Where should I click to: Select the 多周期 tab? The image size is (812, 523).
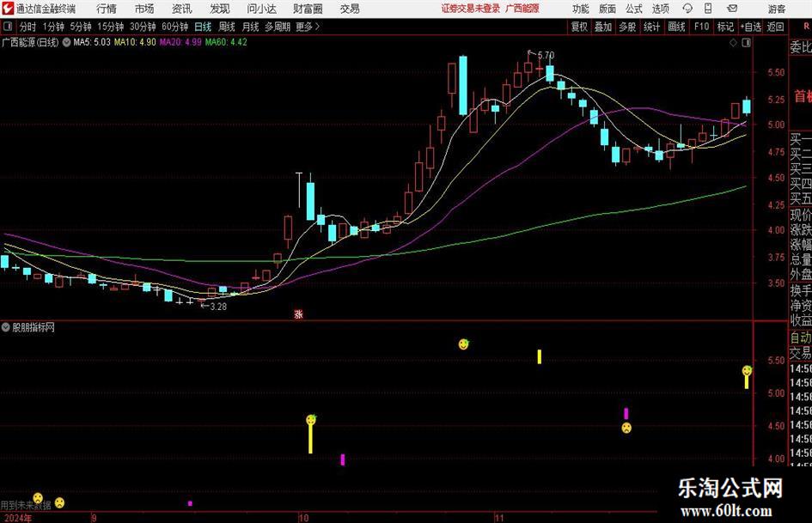[x=278, y=27]
